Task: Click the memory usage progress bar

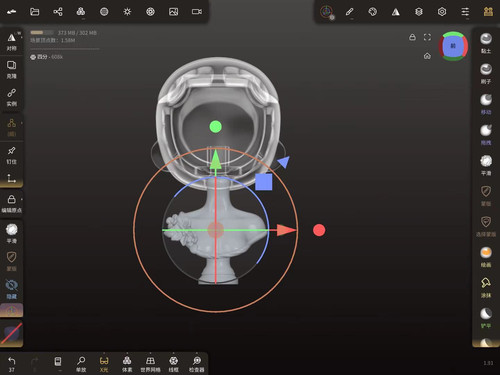Action: click(42, 33)
